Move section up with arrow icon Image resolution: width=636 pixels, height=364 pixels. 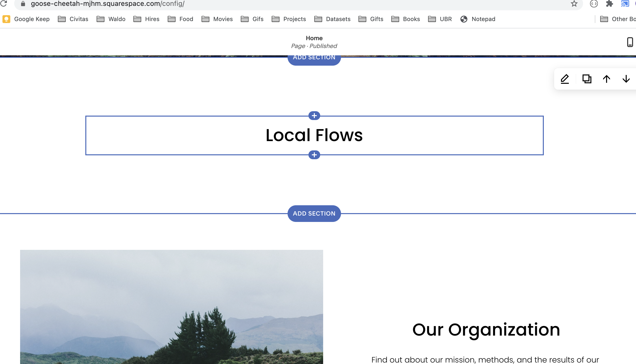point(607,79)
